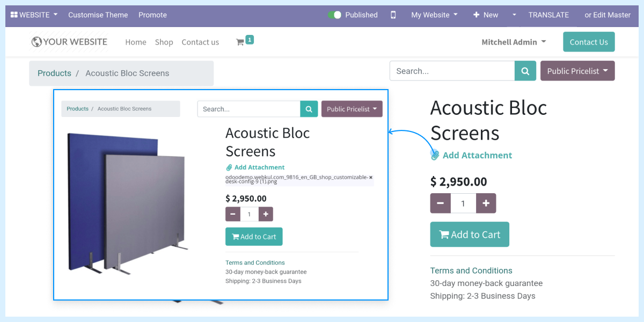Click the green search magnifying glass button
The width and height of the screenshot is (644, 322).
click(x=525, y=70)
